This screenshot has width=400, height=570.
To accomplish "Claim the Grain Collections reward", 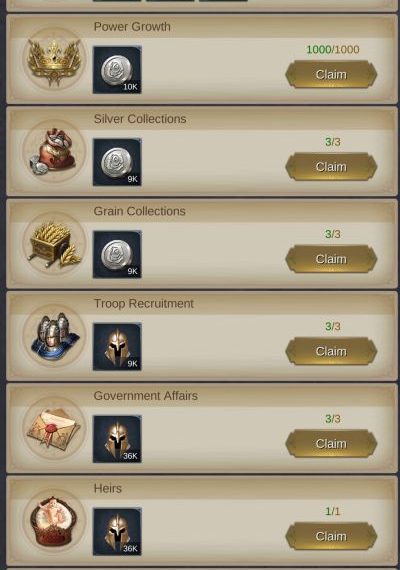I will point(331,259).
